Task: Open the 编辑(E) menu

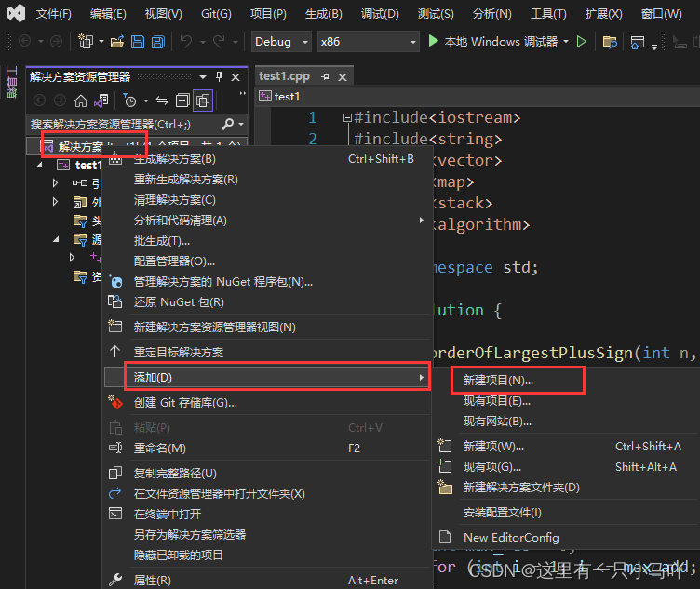Action: point(108,14)
